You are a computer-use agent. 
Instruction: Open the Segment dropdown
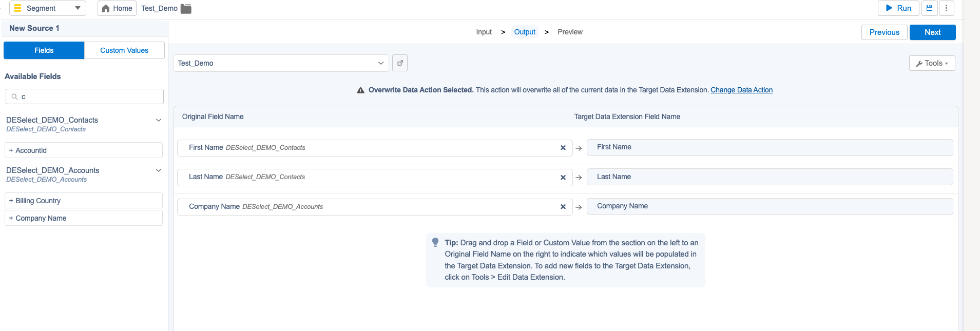(47, 8)
